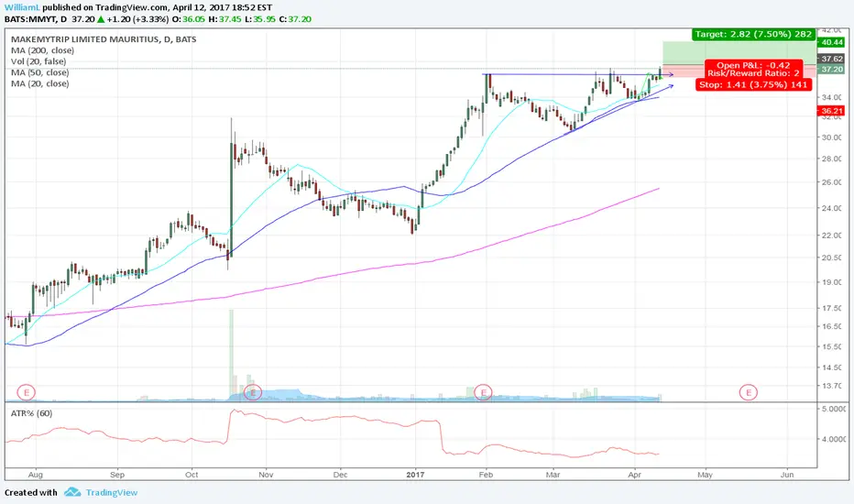Click the Oct label on time axis
The image size is (854, 504).
192,475
